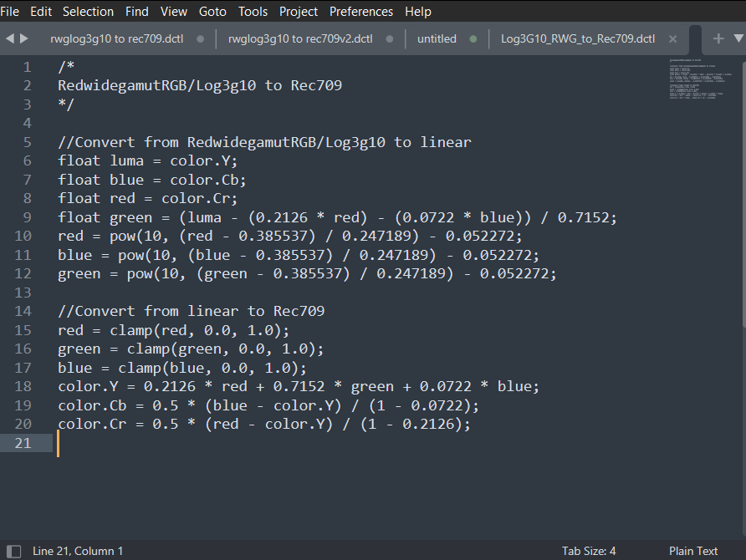This screenshot has height=560, width=746.
Task: Switch to rwglog3g10 to rec709v2.dctl tab
Action: tap(300, 39)
